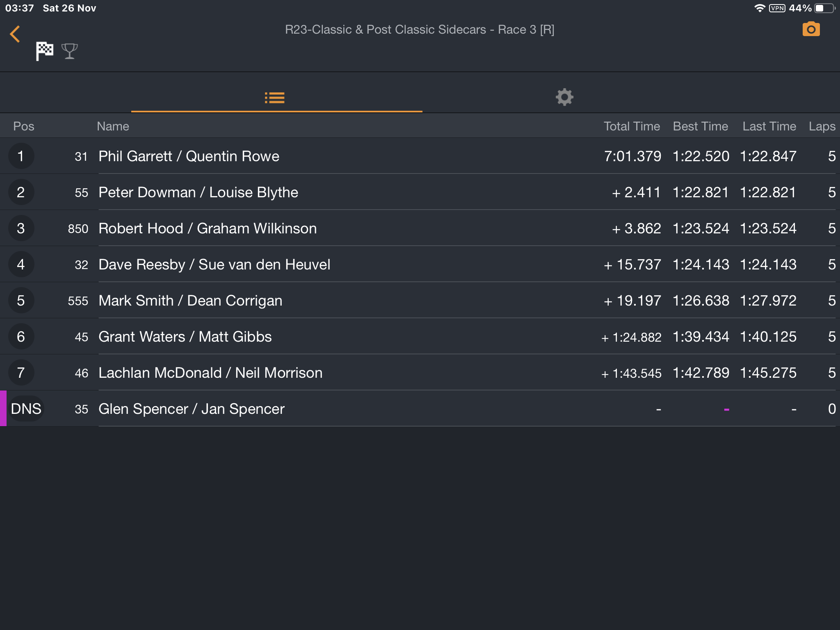The height and width of the screenshot is (630, 840).
Task: Tap the DNS status badge
Action: click(26, 409)
